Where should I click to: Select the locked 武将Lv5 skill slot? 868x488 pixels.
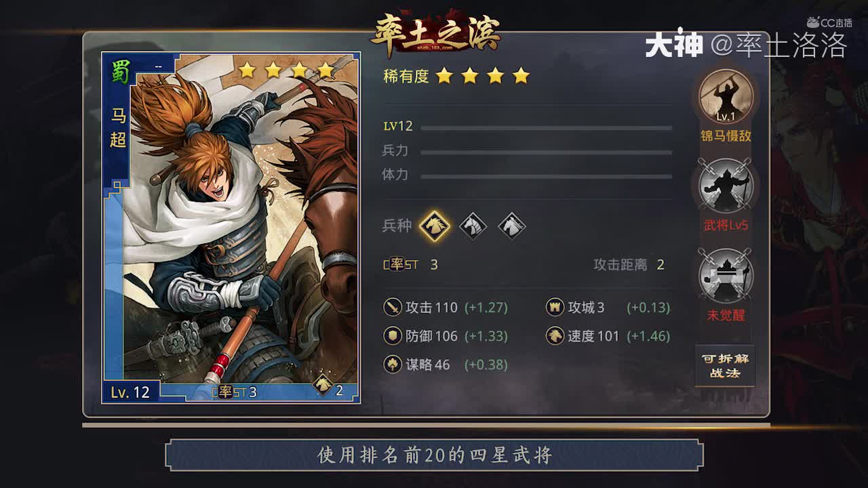pos(726,186)
